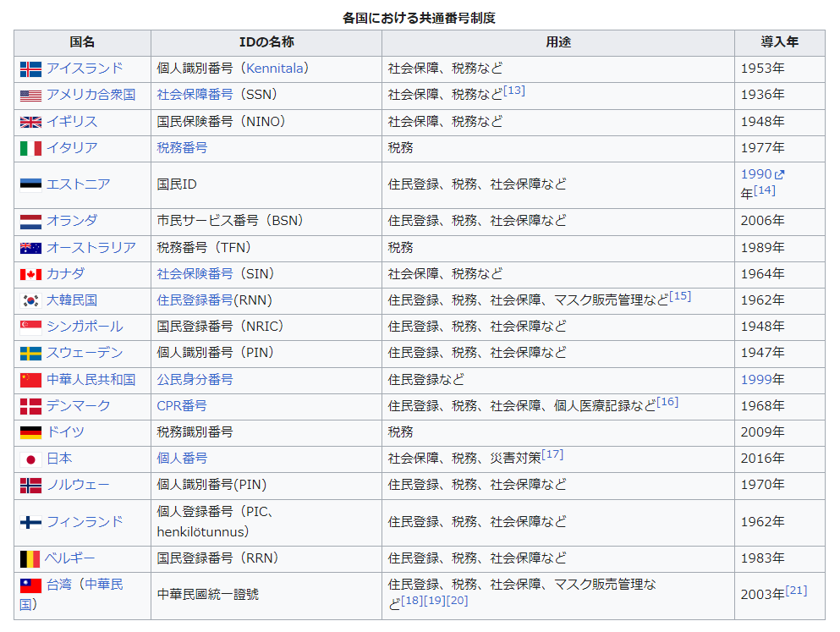Open the オーストラリア country link
Image resolution: width=840 pixels, height=632 pixels.
click(x=91, y=247)
